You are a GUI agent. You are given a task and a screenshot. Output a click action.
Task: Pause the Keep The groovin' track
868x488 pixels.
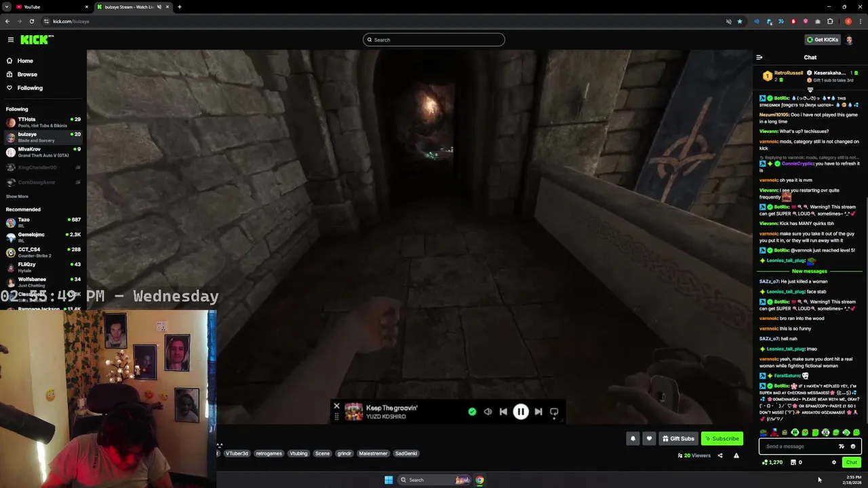[x=521, y=411]
